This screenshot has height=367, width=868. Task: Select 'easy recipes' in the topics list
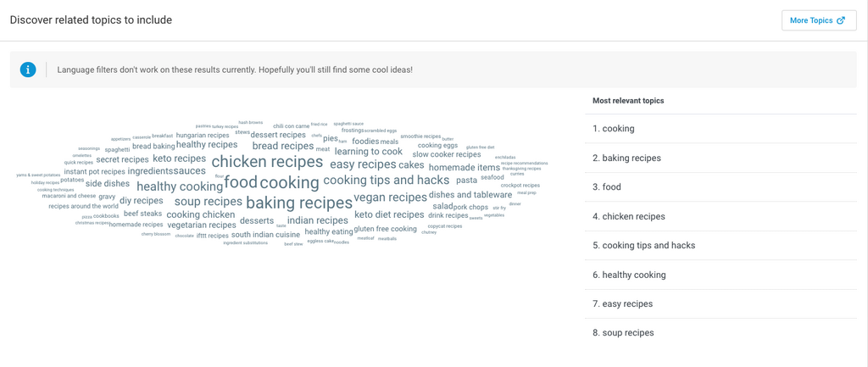click(x=627, y=303)
